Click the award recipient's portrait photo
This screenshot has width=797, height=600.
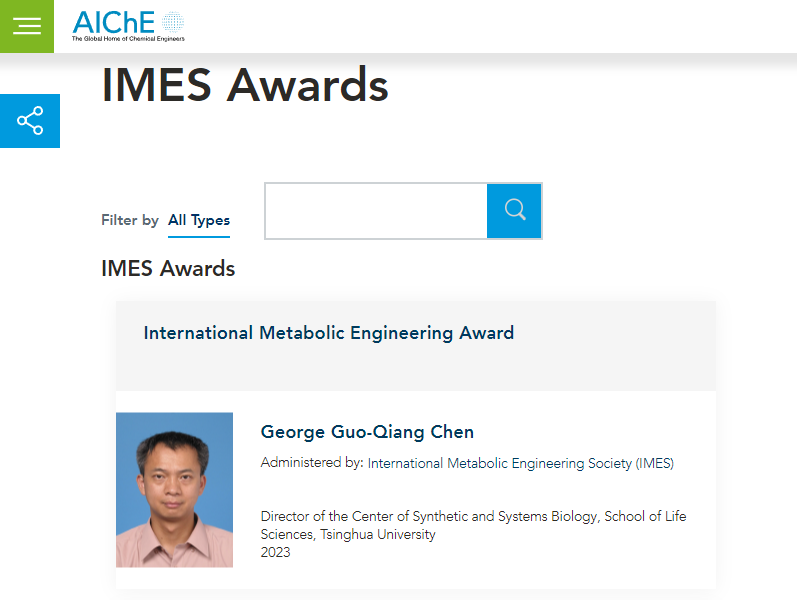tap(174, 490)
